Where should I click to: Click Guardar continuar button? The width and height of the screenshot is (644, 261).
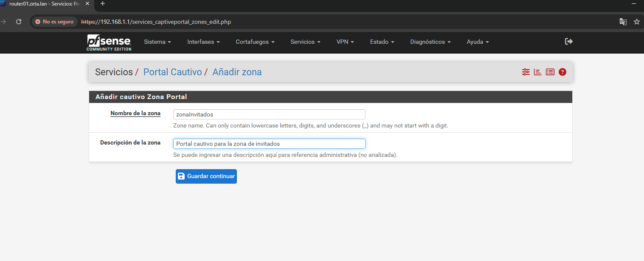[206, 176]
